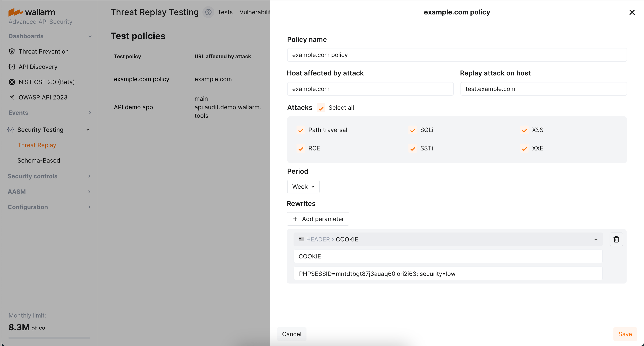Save the example.com policy
The image size is (644, 346).
(625, 334)
